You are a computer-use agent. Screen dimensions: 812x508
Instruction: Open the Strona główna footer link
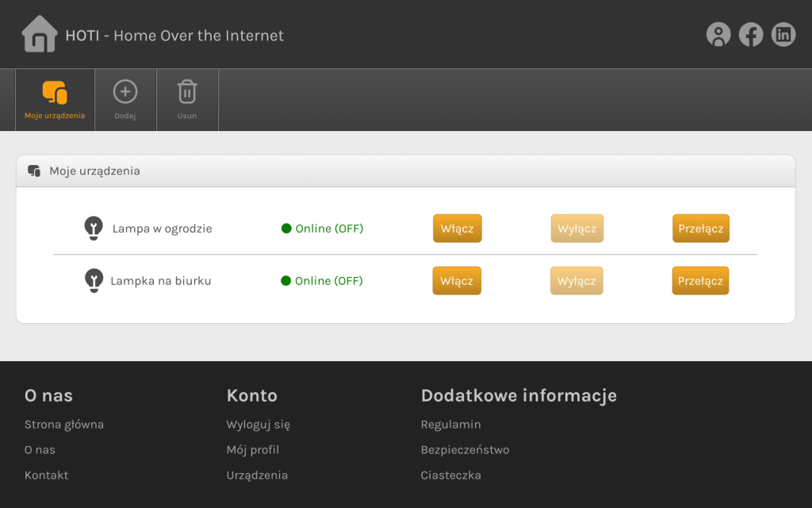pyautogui.click(x=64, y=425)
